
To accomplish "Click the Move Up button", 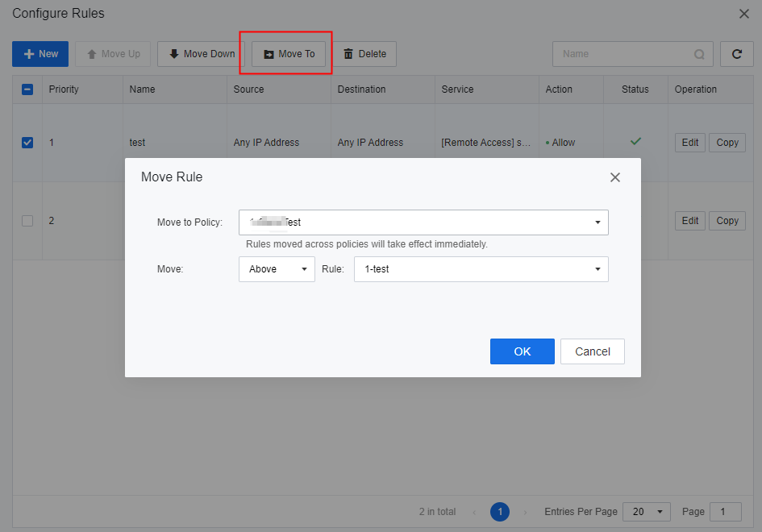I will click(x=113, y=54).
